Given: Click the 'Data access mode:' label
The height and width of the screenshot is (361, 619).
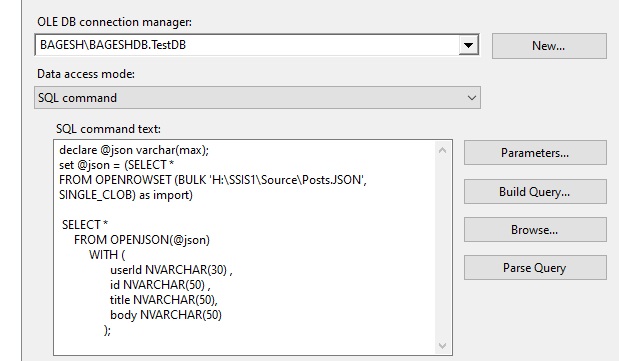Looking at the screenshot, I should pyautogui.click(x=86, y=74).
